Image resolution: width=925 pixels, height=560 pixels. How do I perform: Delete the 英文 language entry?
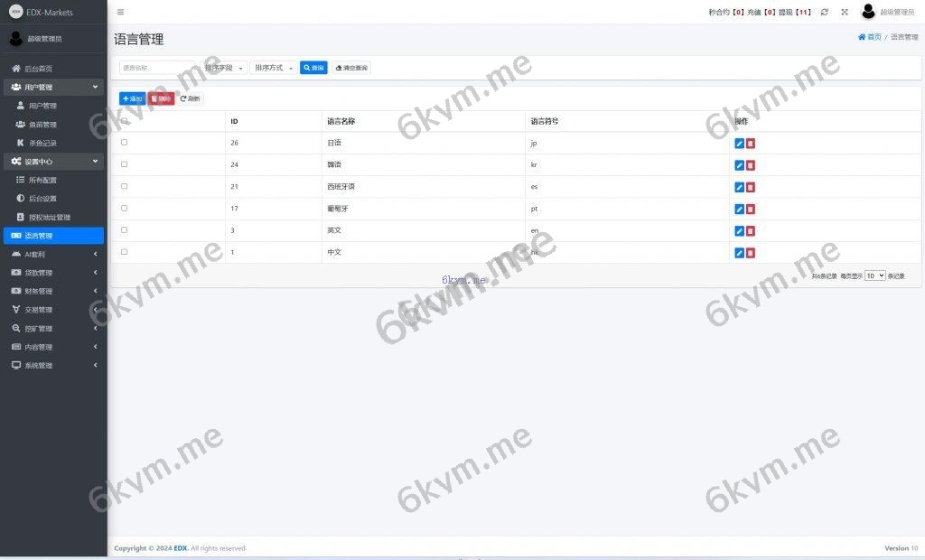point(751,230)
